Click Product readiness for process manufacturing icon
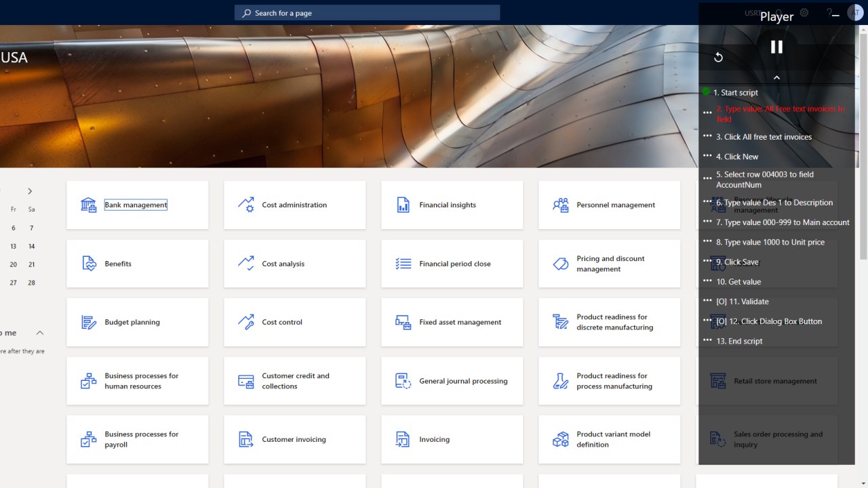This screenshot has width=868, height=488. click(x=561, y=381)
